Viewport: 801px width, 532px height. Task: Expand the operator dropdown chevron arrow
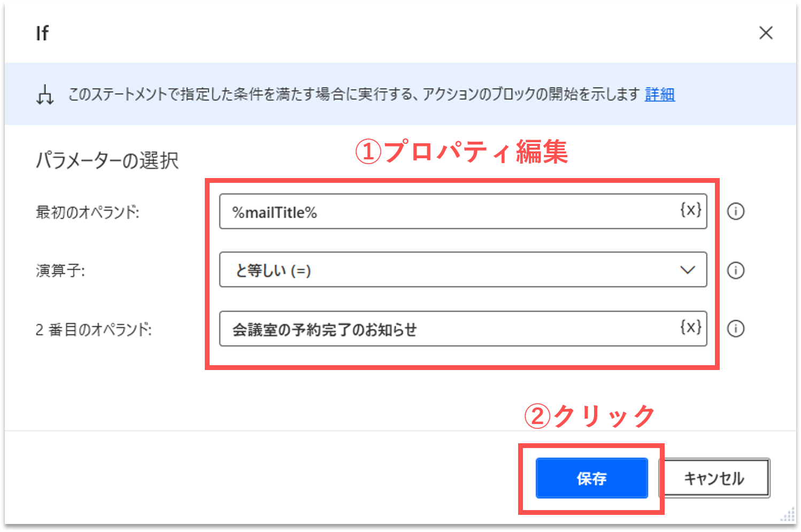pyautogui.click(x=687, y=270)
